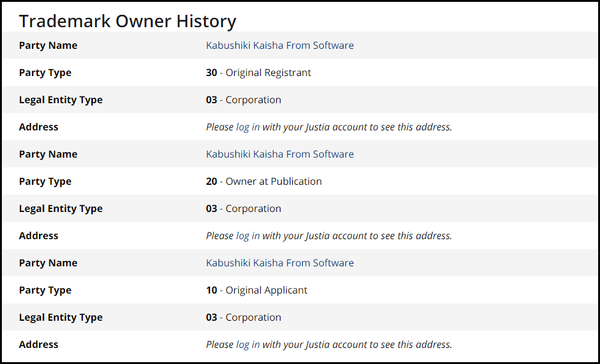The image size is (600, 364).
Task: Click Legal Entity Type label below Original Registrant row
Action: click(61, 100)
